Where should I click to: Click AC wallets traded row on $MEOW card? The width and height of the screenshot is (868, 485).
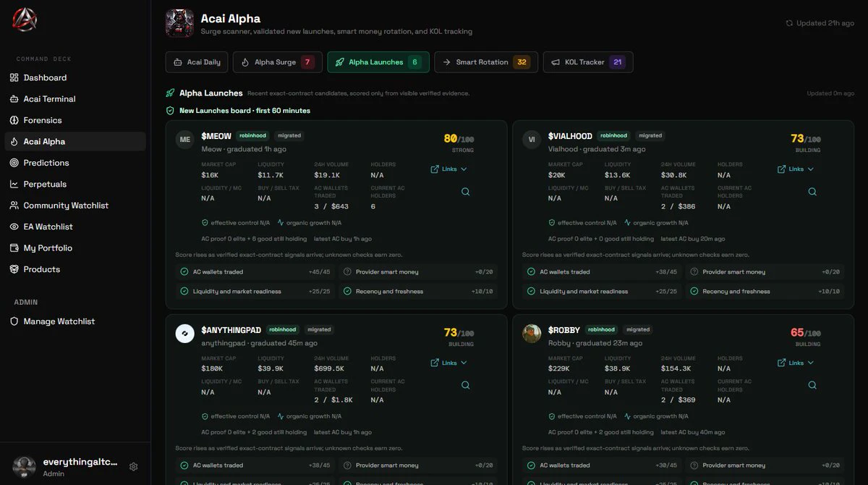click(255, 272)
